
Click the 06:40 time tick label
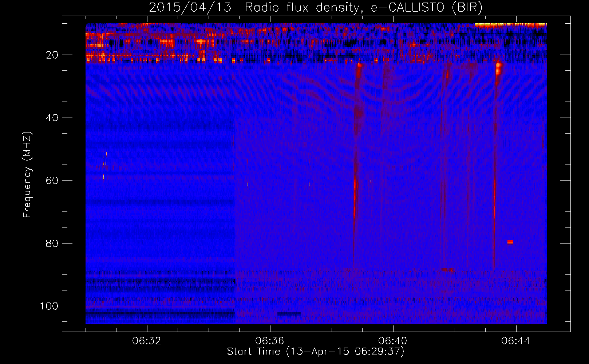393,341
